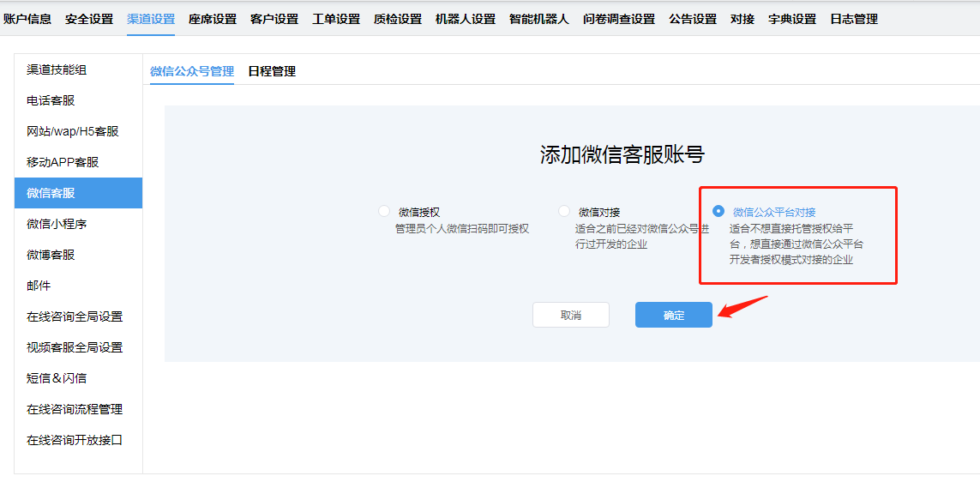Open the 智能机器人 menu item
This screenshot has height=482, width=980.
(x=539, y=20)
